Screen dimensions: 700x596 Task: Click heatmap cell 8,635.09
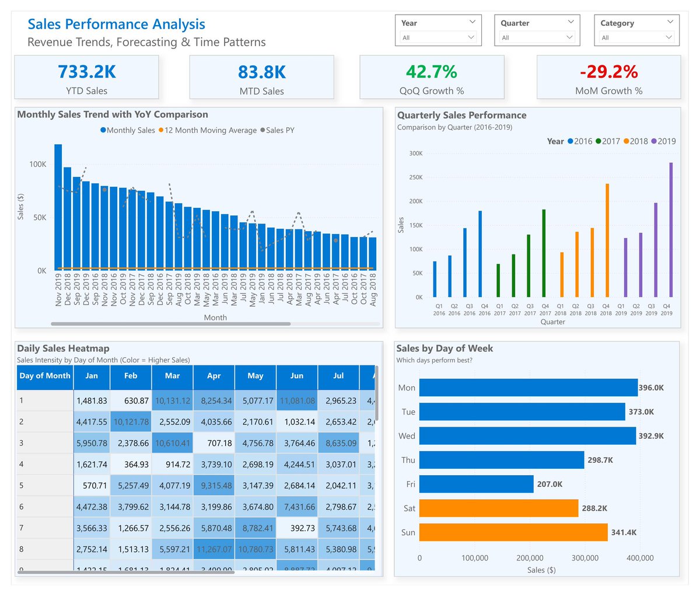coord(338,443)
